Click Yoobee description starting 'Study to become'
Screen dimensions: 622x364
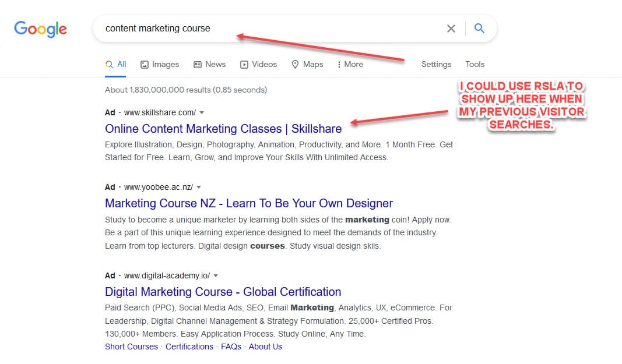coord(278,233)
